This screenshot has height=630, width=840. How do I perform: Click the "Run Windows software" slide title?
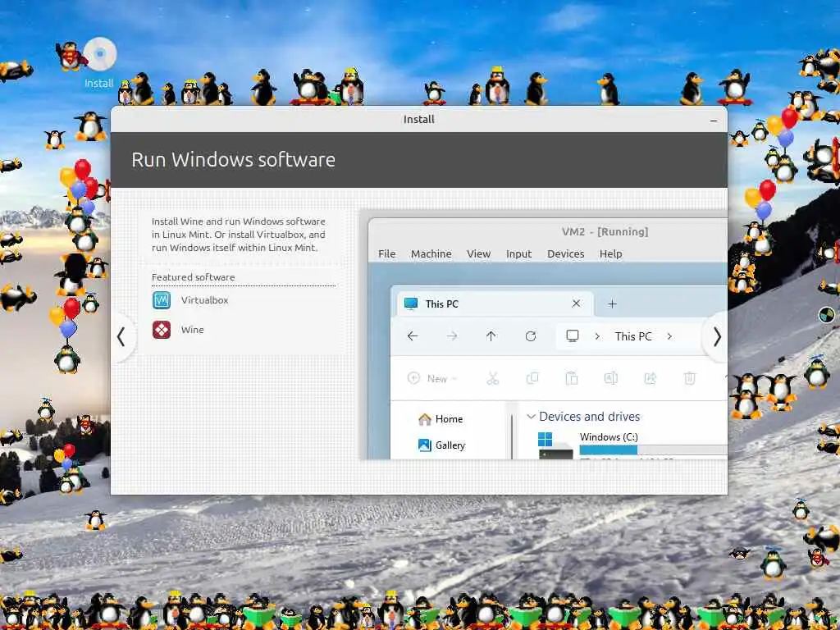[234, 160]
